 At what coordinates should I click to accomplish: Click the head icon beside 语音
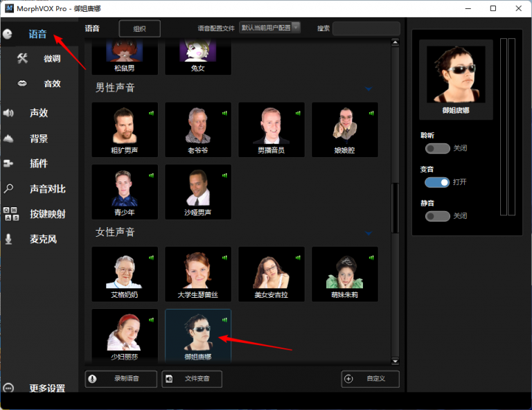pos(8,34)
